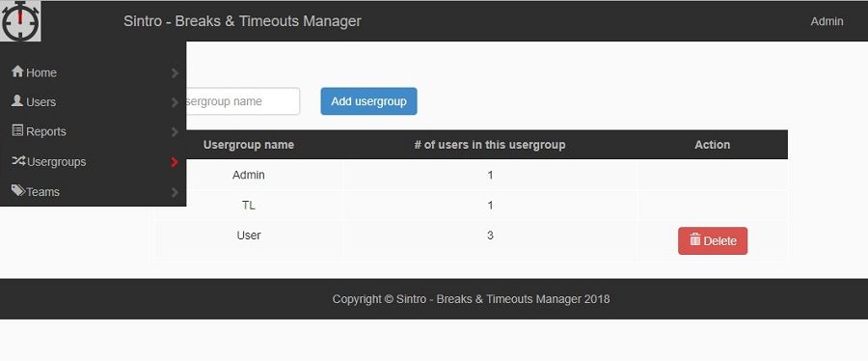Expand the Reports menu chevron
868x361 pixels.
click(175, 132)
